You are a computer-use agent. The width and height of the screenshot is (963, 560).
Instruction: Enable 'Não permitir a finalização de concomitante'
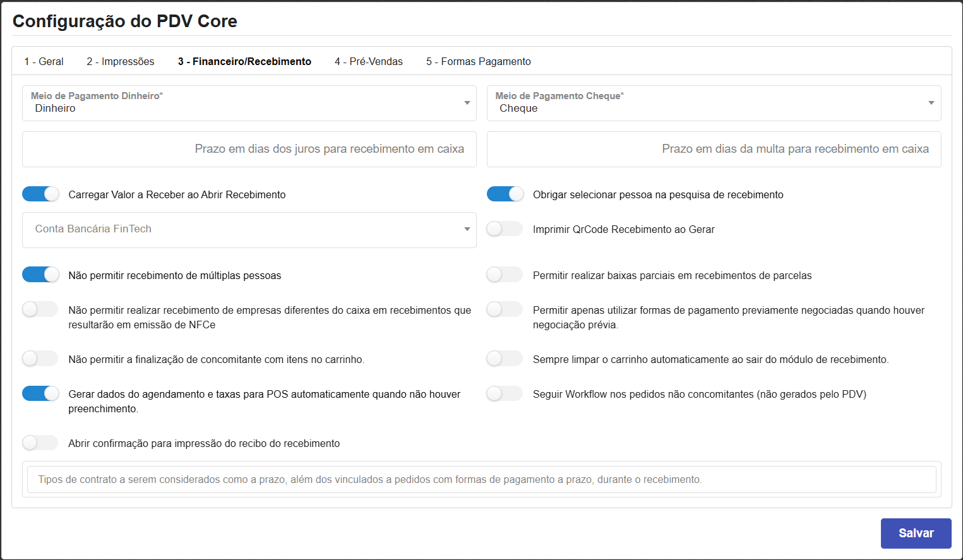click(x=40, y=358)
